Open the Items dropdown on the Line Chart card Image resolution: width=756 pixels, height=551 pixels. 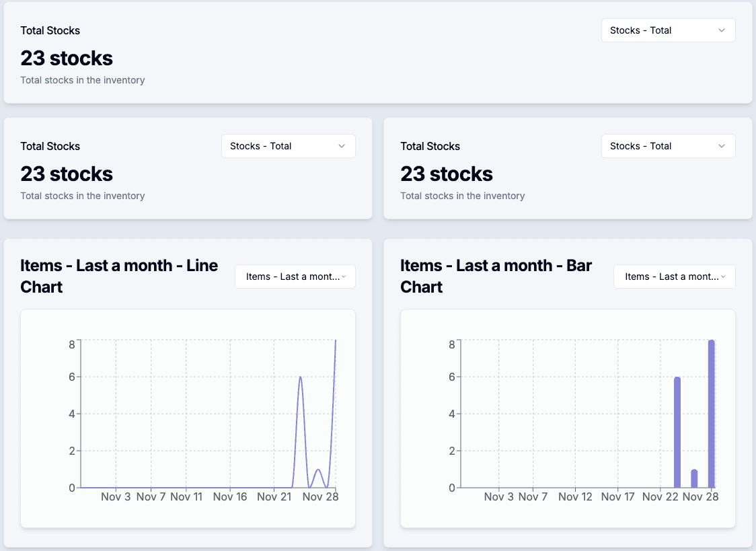(295, 276)
